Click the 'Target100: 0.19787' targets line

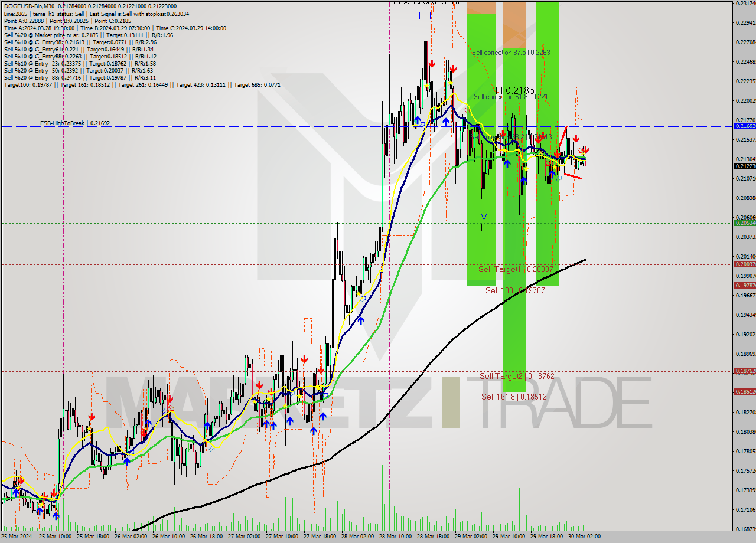click(142, 85)
